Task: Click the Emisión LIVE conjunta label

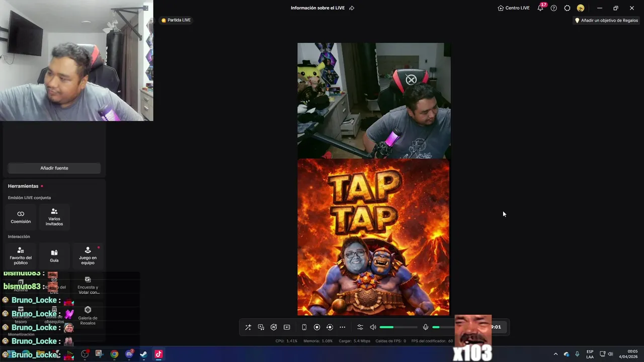Action: coord(29,198)
